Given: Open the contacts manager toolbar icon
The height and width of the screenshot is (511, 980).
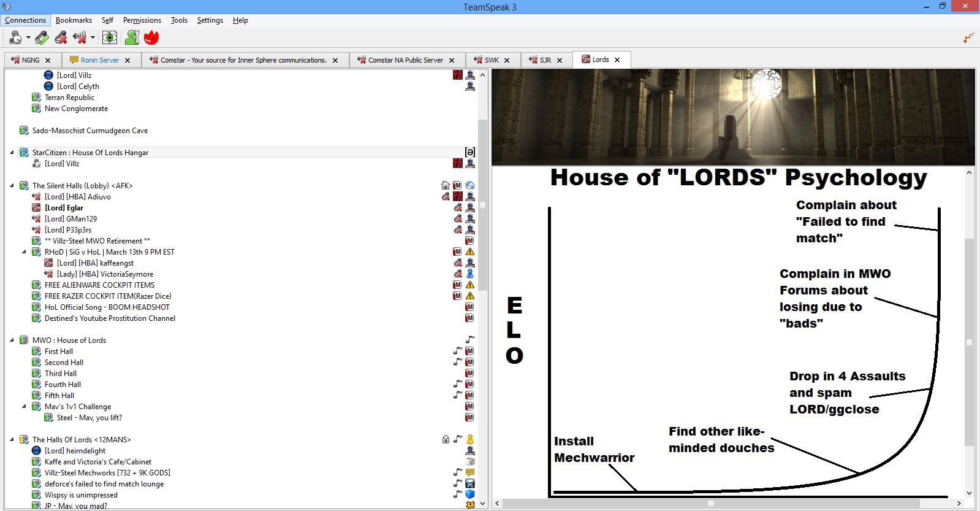Looking at the screenshot, I should pos(132,38).
